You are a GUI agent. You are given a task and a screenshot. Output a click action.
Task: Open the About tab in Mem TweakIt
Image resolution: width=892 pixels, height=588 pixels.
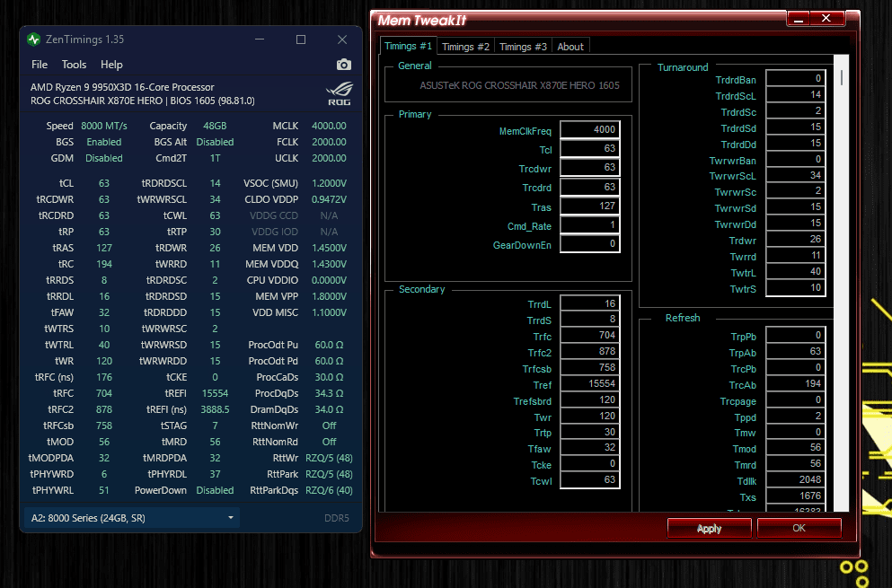point(570,47)
